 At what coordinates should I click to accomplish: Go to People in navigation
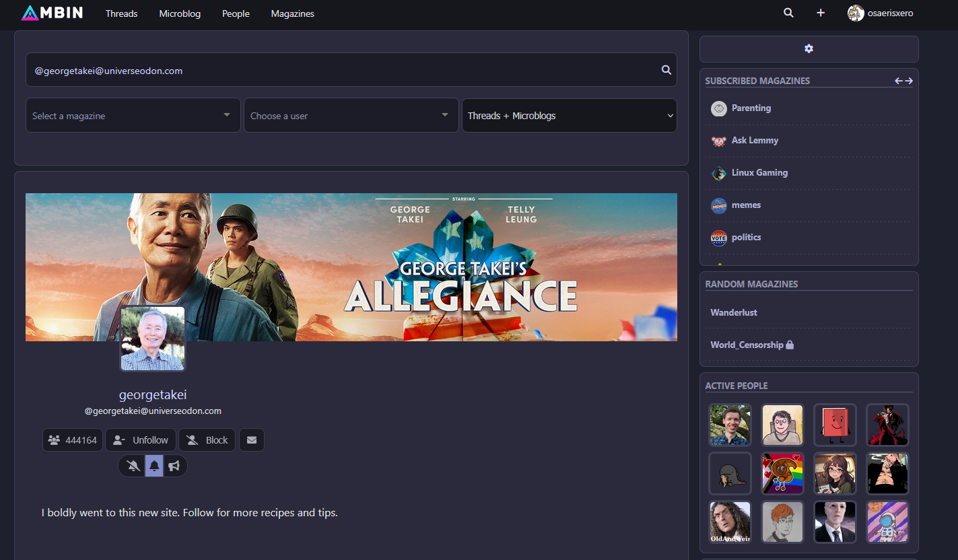(x=236, y=13)
